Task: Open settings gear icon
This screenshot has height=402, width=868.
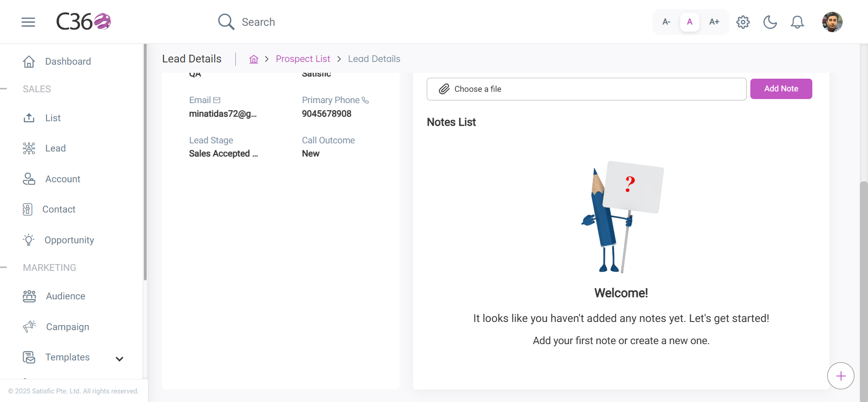Action: [743, 22]
